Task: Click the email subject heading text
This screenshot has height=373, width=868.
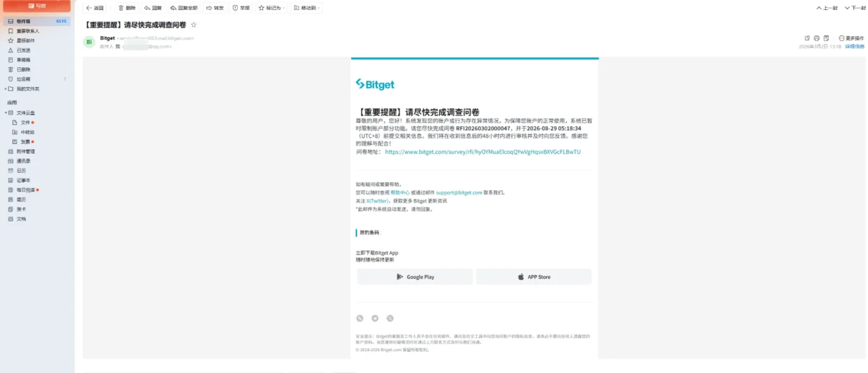Action: point(135,25)
